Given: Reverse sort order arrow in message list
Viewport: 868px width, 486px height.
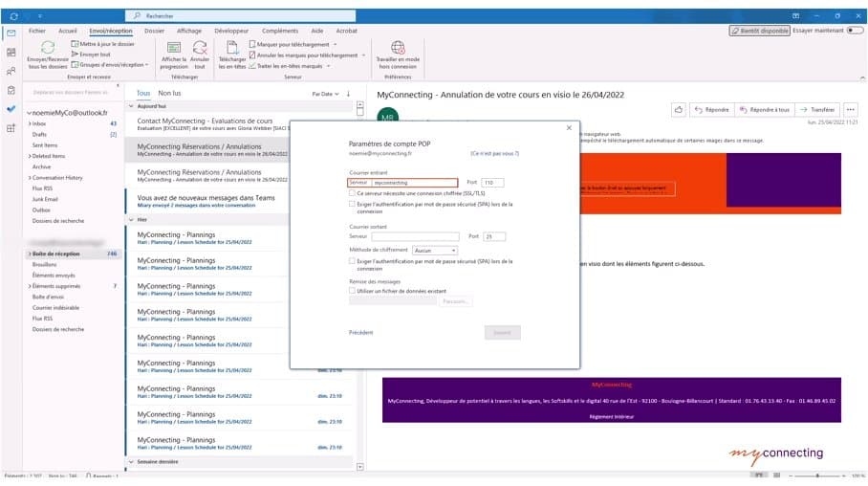Looking at the screenshot, I should [x=348, y=94].
